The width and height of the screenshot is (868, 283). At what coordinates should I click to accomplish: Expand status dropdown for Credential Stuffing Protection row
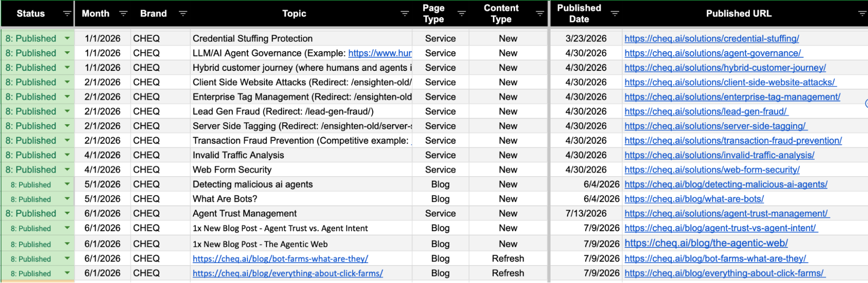[x=67, y=38]
